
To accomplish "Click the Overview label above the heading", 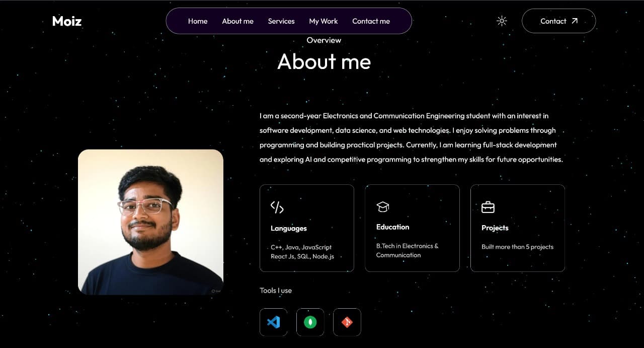I will [324, 40].
